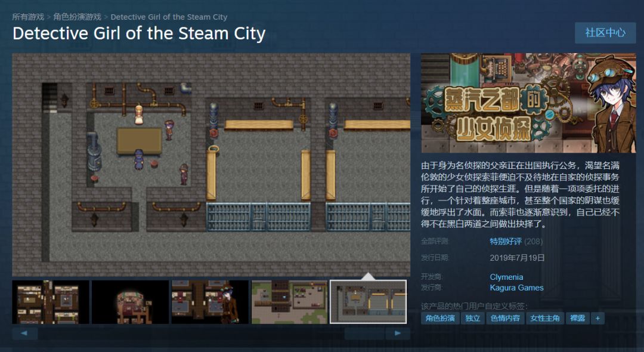Go to 所有游戏 breadcrumb

(28, 17)
